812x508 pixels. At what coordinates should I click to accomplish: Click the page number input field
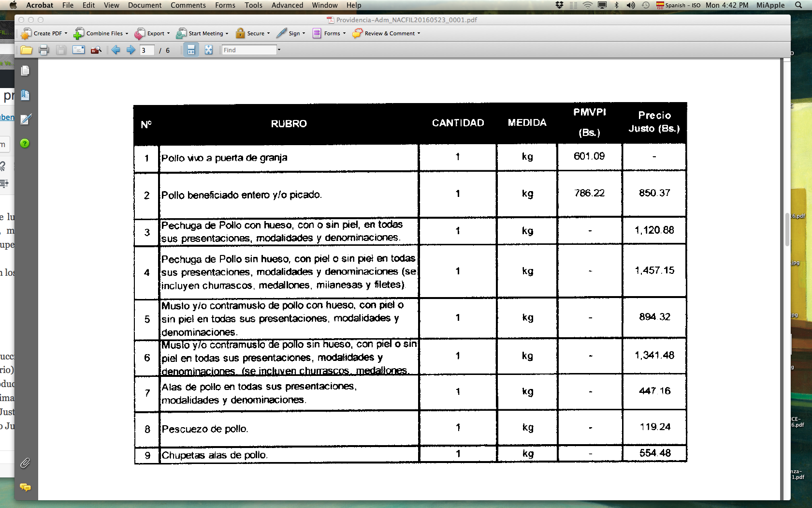[x=147, y=50]
